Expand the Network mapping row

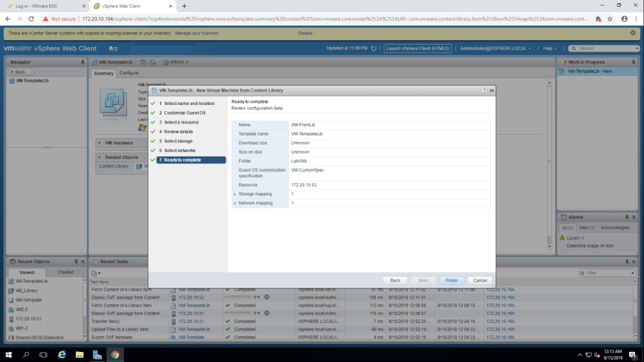pyautogui.click(x=235, y=204)
